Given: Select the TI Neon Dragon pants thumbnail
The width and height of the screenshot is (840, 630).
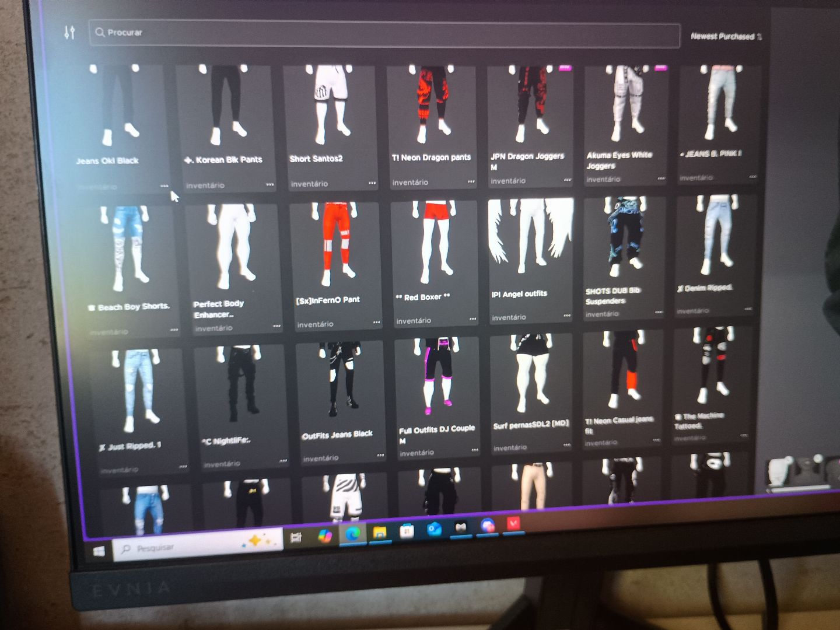Looking at the screenshot, I should click(431, 104).
